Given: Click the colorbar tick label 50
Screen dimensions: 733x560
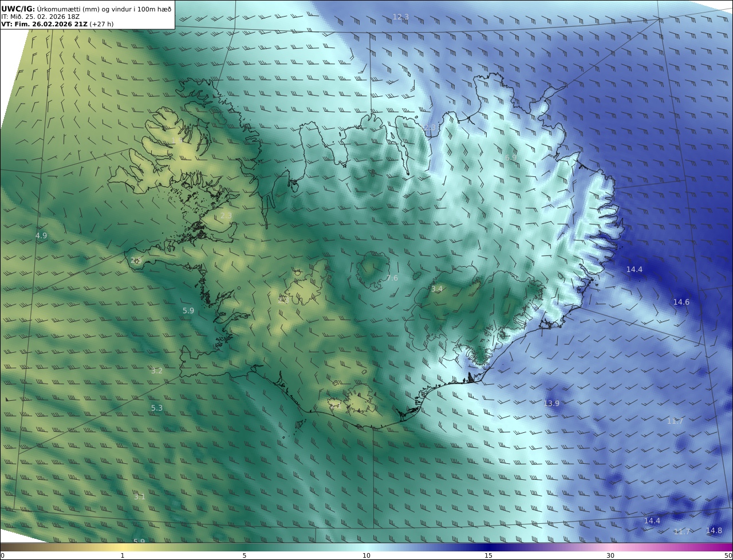Looking at the screenshot, I should [x=728, y=555].
